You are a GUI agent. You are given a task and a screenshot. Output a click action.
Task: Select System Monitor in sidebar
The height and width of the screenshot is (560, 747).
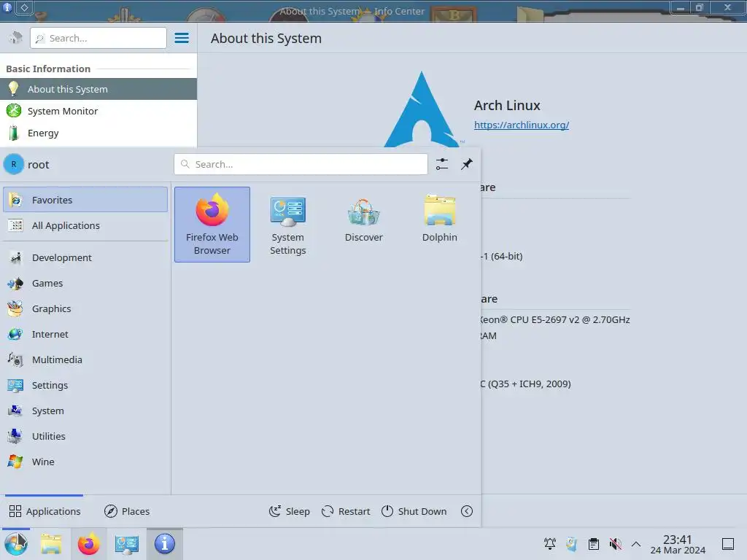click(98, 111)
